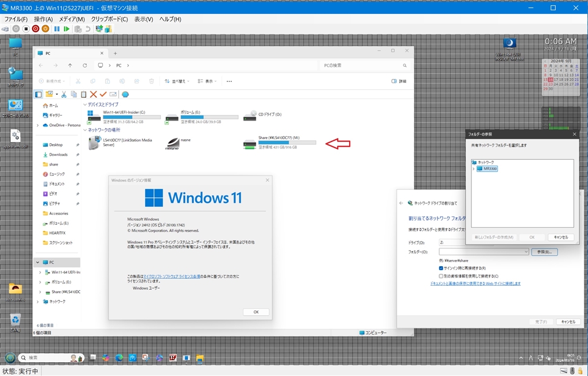This screenshot has width=588, height=376.
Task: Click the Checkpoint icon in Hyper-V toolbar
Action: [78, 29]
